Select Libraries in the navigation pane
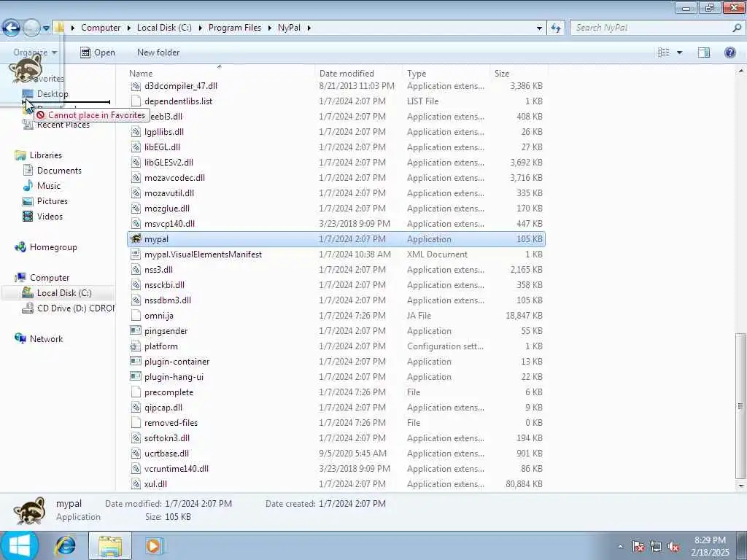Viewport: 747px width, 560px height. coord(46,155)
